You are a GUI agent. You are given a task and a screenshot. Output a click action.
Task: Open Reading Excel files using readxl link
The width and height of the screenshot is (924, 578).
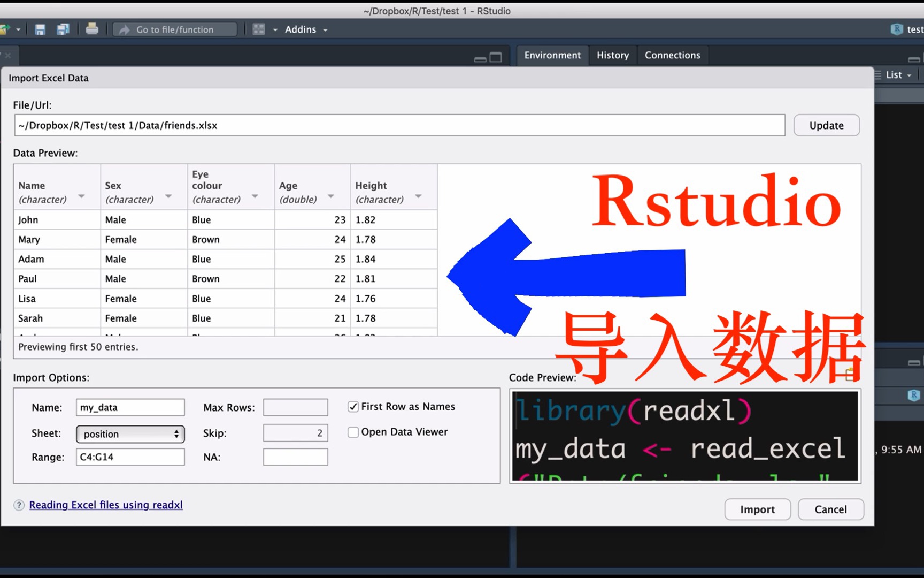[x=106, y=505]
